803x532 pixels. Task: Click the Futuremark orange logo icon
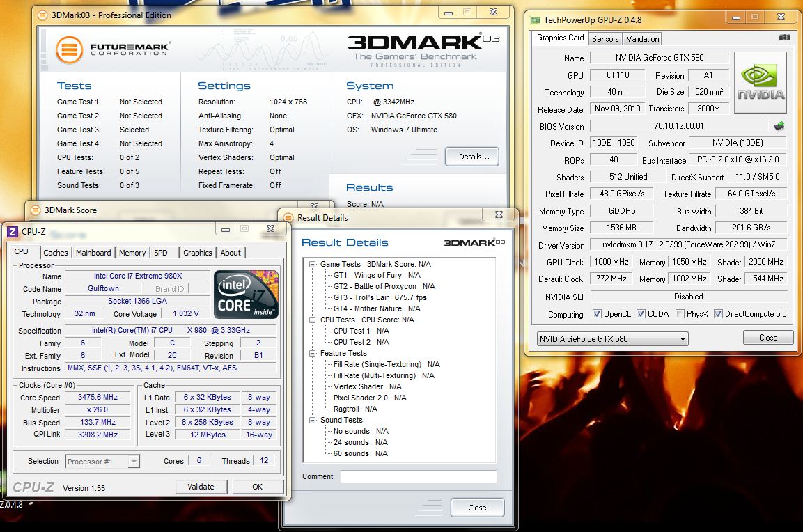click(x=70, y=49)
